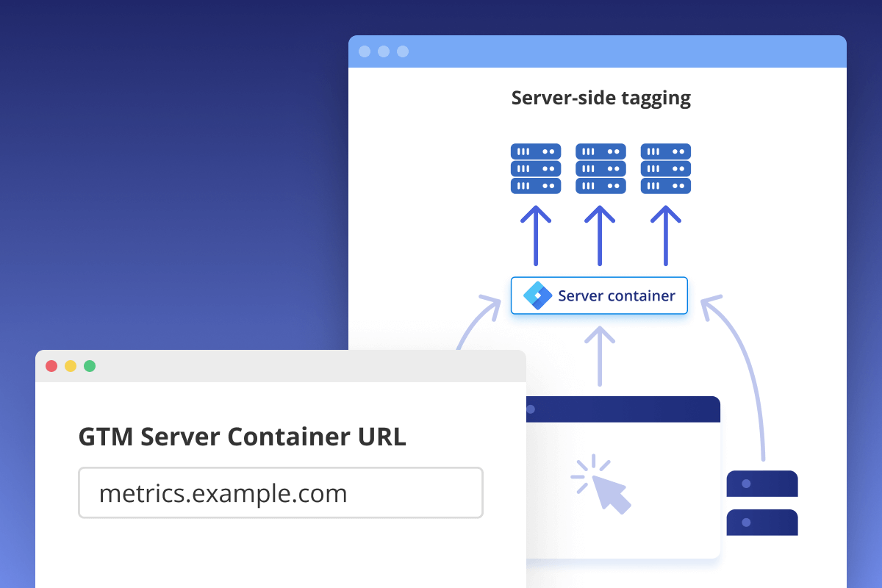Click the upper database drive icon
Viewport: 882px width, 588px height.
point(762,484)
